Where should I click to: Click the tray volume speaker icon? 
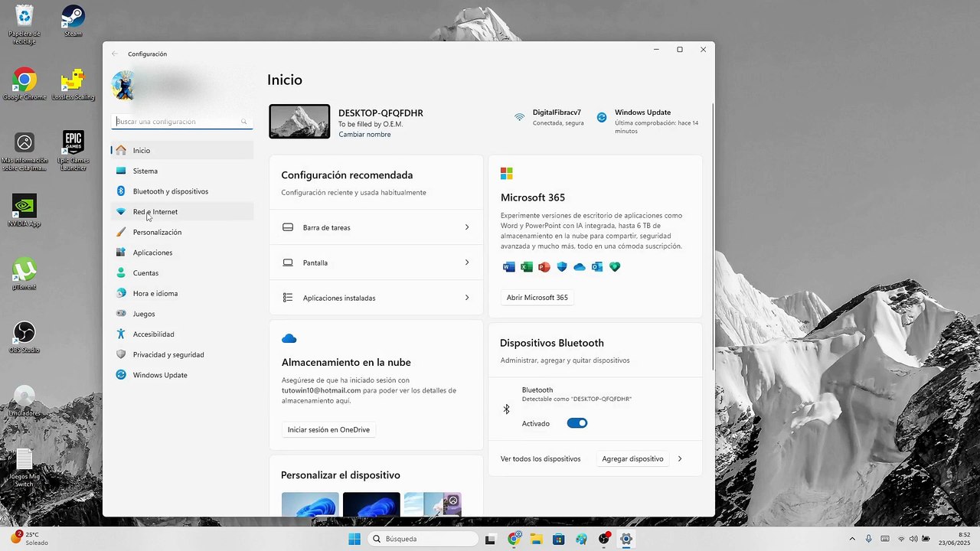[x=913, y=539]
